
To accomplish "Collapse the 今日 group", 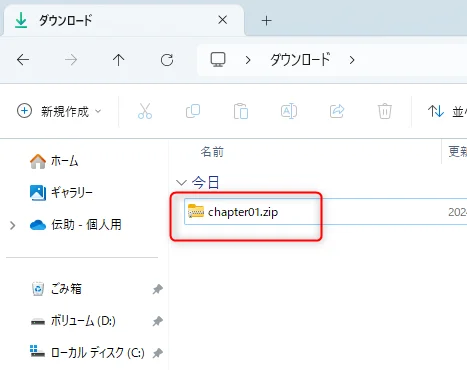I will (181, 182).
